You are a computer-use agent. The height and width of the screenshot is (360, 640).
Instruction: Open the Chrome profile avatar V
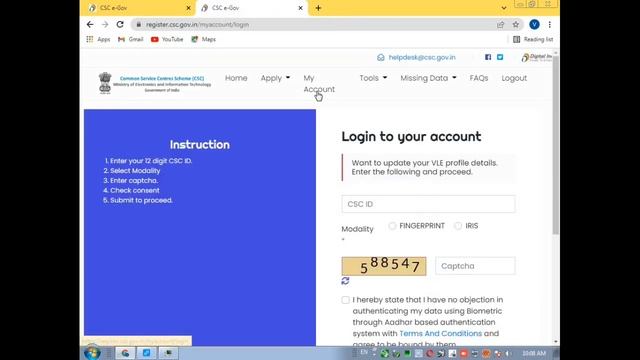point(534,24)
